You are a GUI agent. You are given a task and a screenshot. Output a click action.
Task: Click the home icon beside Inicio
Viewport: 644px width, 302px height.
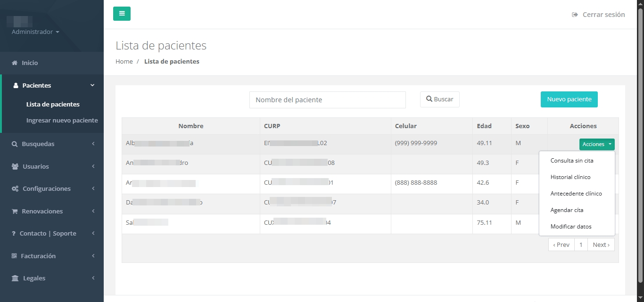(15, 63)
